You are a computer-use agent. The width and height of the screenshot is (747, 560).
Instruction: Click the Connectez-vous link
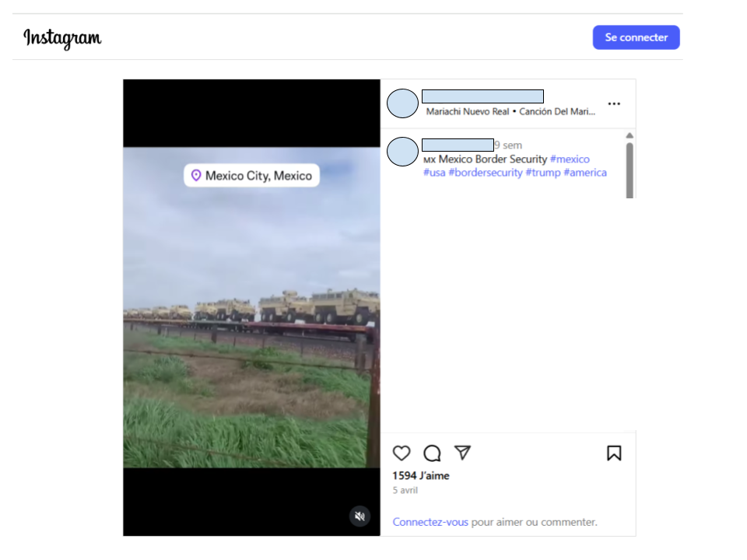[x=430, y=522]
